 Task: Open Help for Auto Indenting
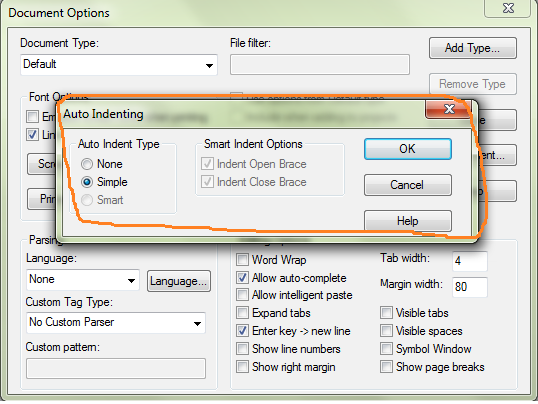pos(408,221)
